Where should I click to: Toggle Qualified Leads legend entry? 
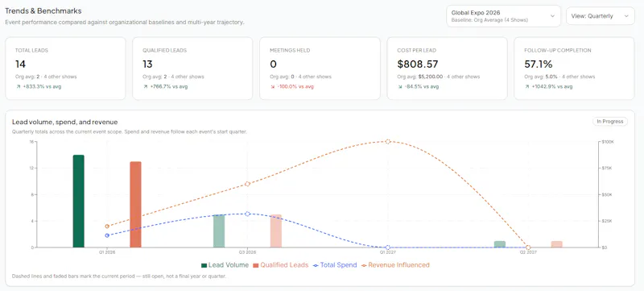(x=280, y=265)
